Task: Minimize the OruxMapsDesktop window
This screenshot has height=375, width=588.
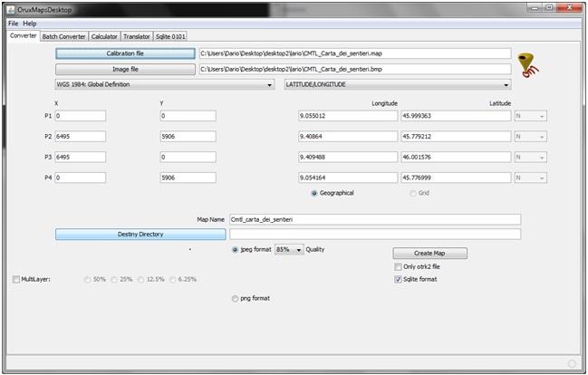Action: coord(535,8)
